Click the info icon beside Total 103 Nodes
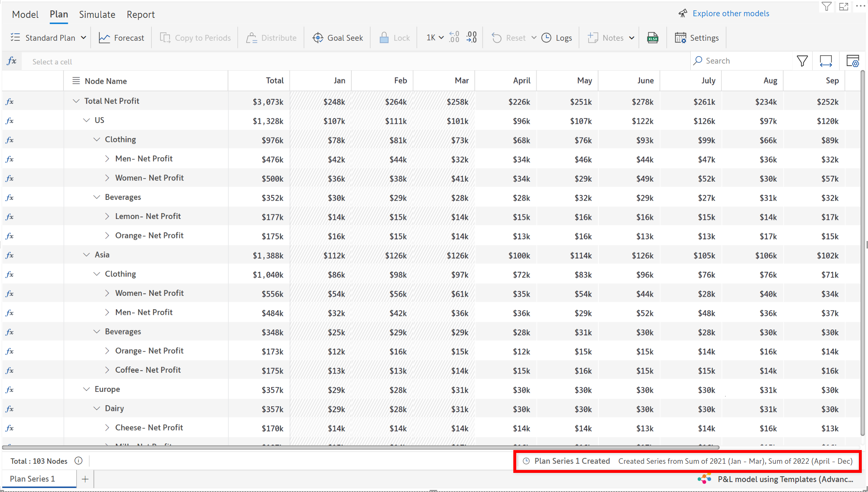Screen dimensions: 868x492 [78, 461]
